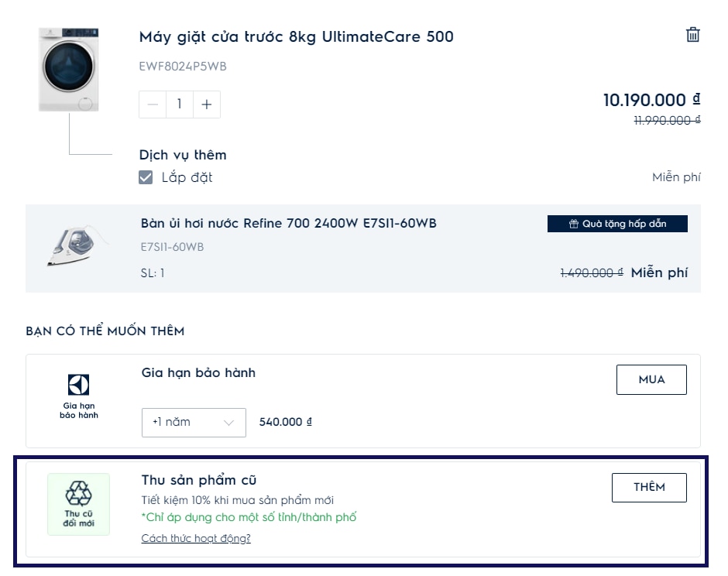Viewport: 728px width, 576px height.
Task: Click the Quà tặng hấp dẫn gift badge
Action: tap(617, 224)
